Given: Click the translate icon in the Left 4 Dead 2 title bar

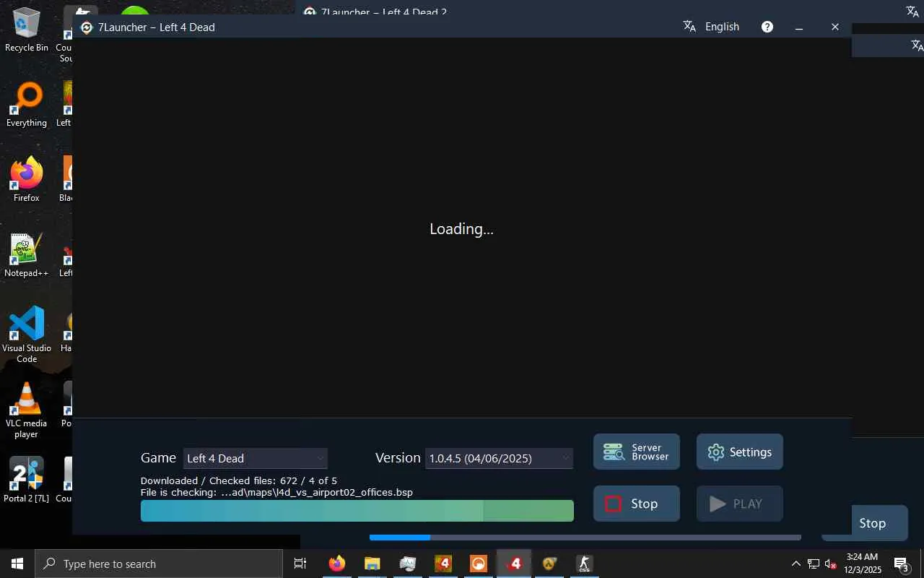Looking at the screenshot, I should [912, 11].
